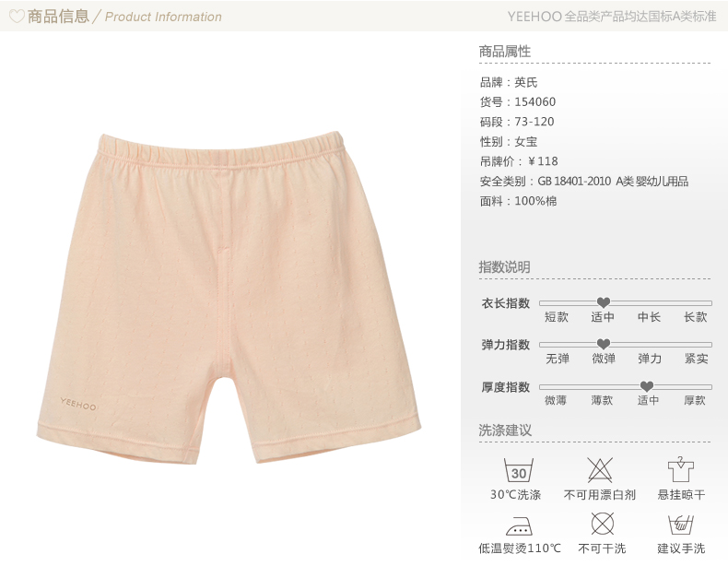Click the heart outline beside 商品信息
The height and width of the screenshot is (566, 728).
click(x=17, y=17)
